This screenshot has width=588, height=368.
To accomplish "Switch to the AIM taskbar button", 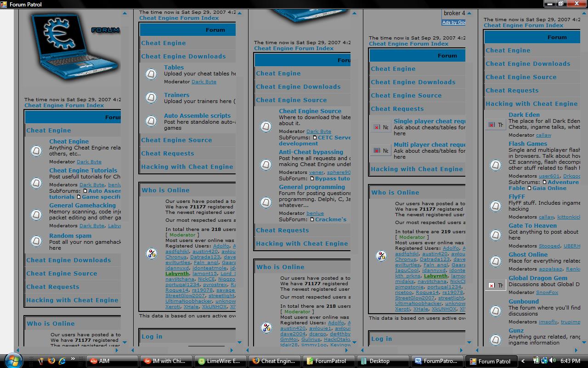I will (x=113, y=361).
